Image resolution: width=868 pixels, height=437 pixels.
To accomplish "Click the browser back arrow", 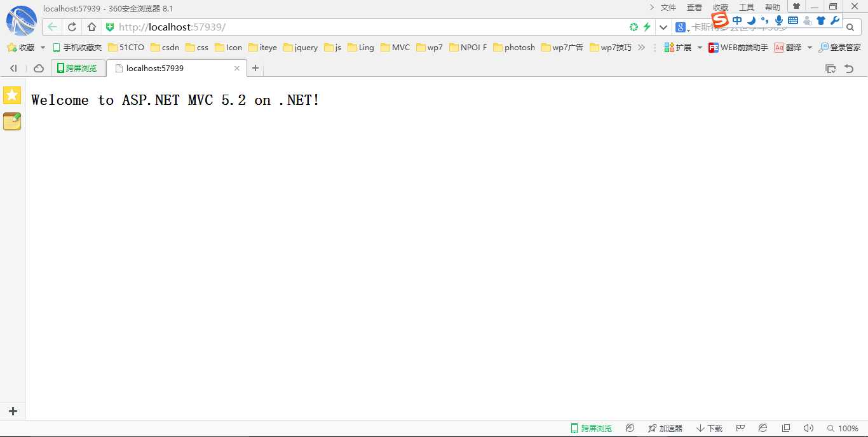I will click(52, 27).
